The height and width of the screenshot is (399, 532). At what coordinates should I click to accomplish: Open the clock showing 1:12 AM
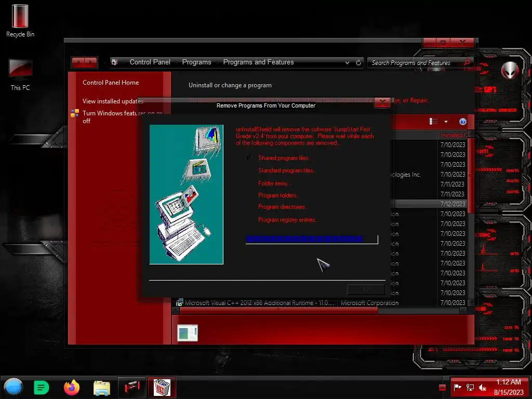tap(508, 387)
